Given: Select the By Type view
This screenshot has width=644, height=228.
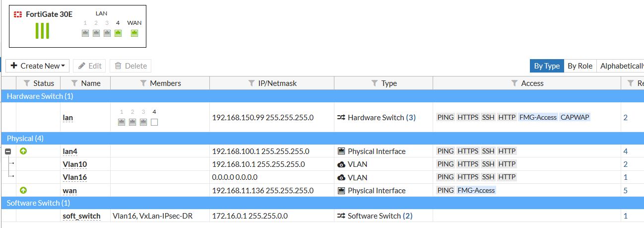Looking at the screenshot, I should [547, 66].
